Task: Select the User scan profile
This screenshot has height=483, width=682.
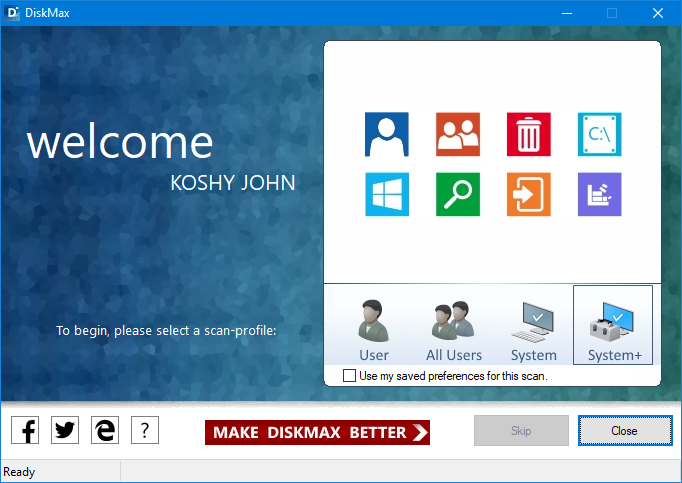Action: tap(374, 331)
